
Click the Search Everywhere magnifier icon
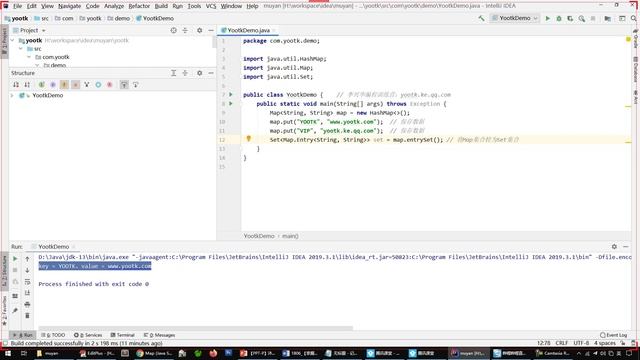click(x=633, y=18)
